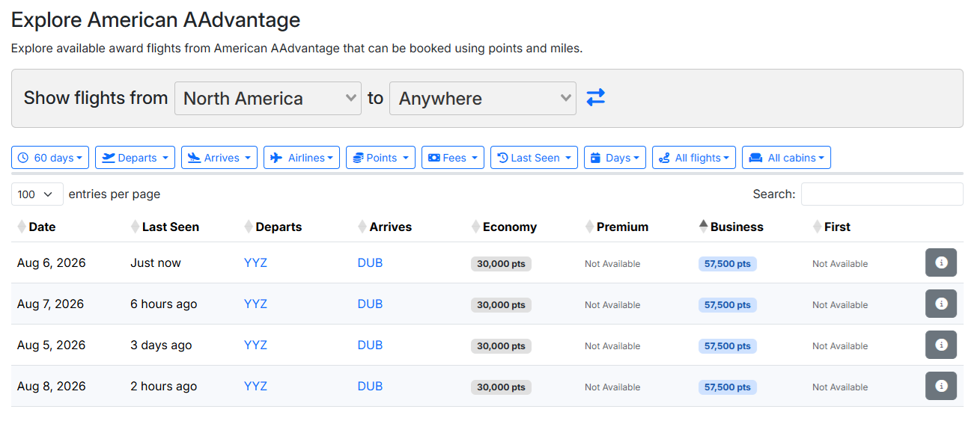Sort table by Last Seen column
Image resolution: width=980 pixels, height=421 pixels.
[165, 227]
